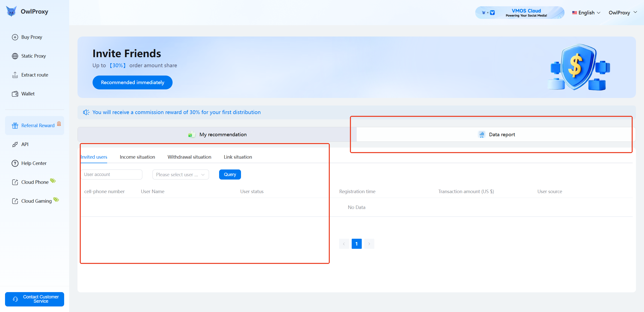Image resolution: width=644 pixels, height=312 pixels.
Task: Click the Cloud Gaming external link icon
Action: 15,201
